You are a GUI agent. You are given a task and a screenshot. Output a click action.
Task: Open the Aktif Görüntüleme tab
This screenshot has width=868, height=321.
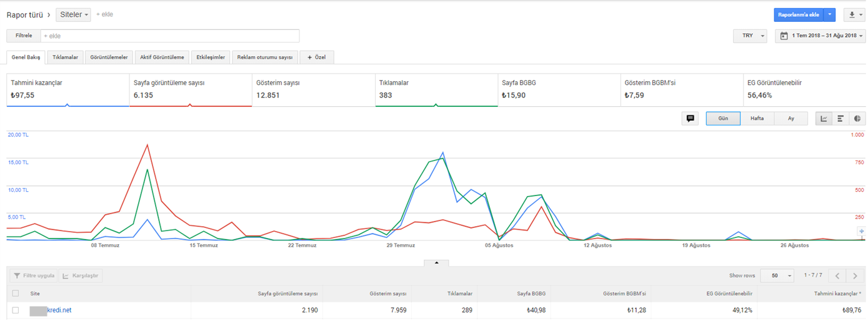coord(162,57)
